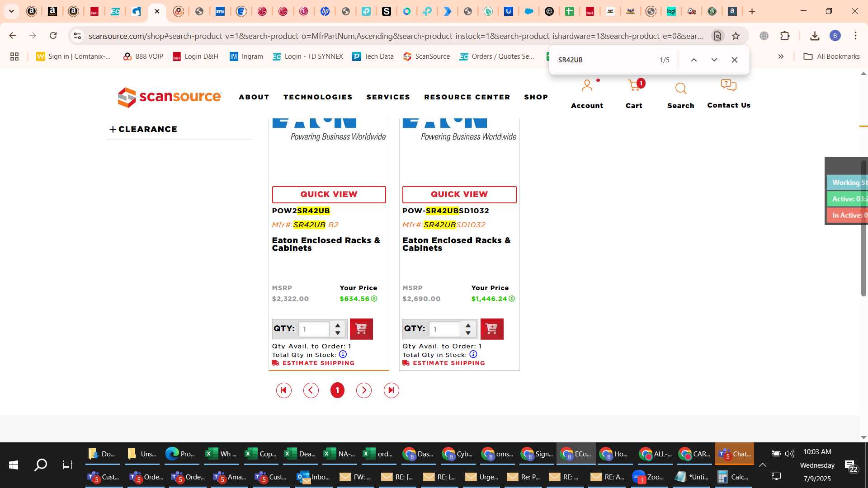Go to last results page
Image resolution: width=868 pixels, height=488 pixels.
392,390
